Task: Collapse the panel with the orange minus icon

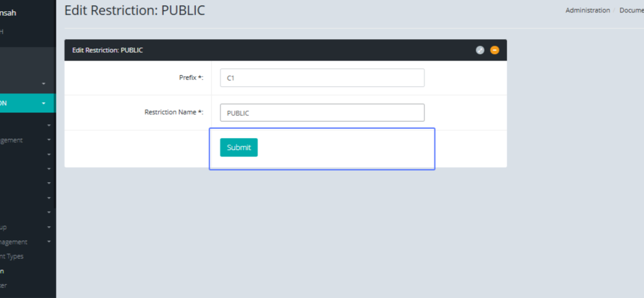Action: pos(494,50)
